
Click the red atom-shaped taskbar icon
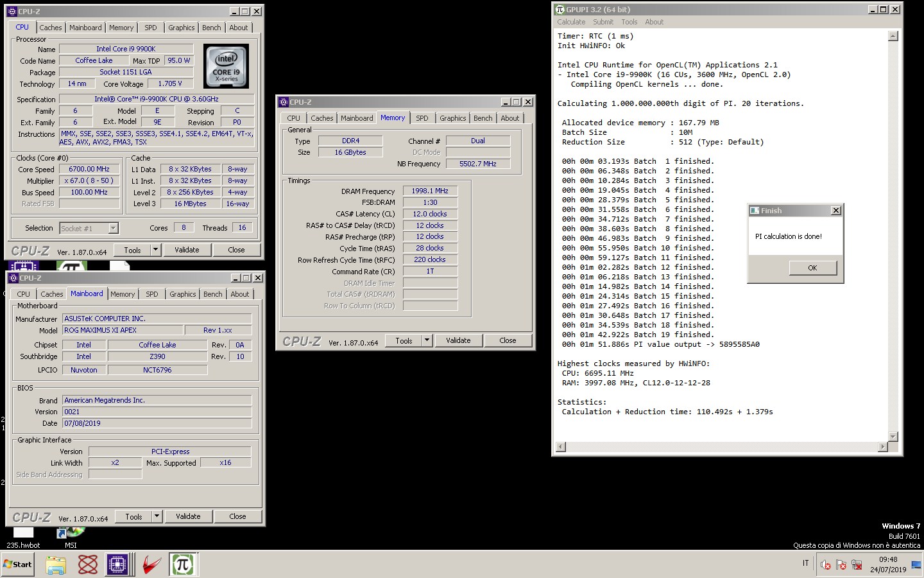pyautogui.click(x=87, y=565)
